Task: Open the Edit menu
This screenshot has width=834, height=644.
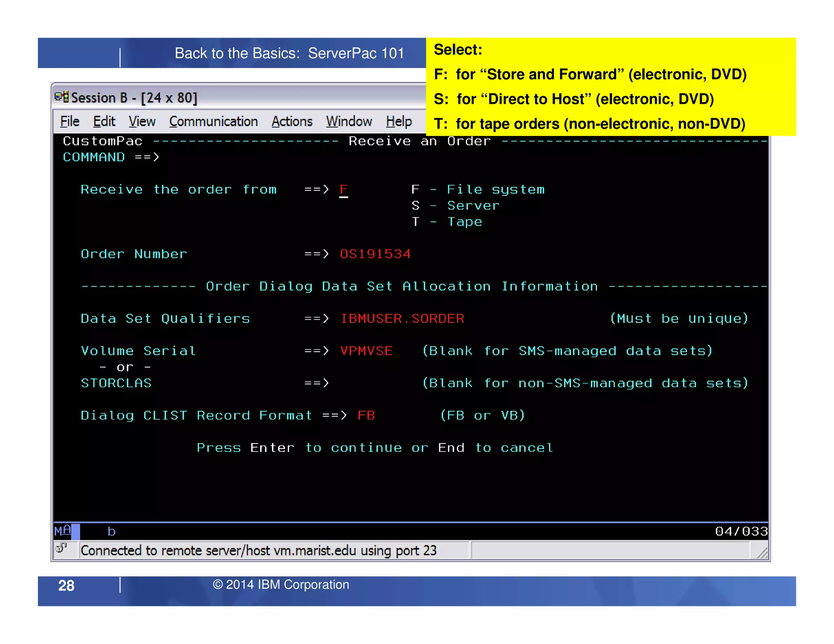Action: 104,121
